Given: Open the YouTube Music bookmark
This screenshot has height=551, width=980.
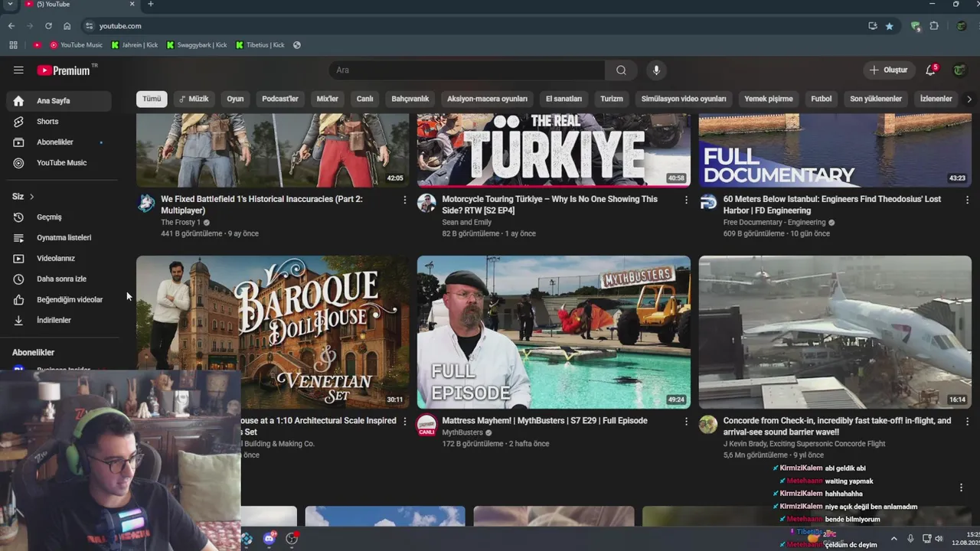Looking at the screenshot, I should 76,45.
